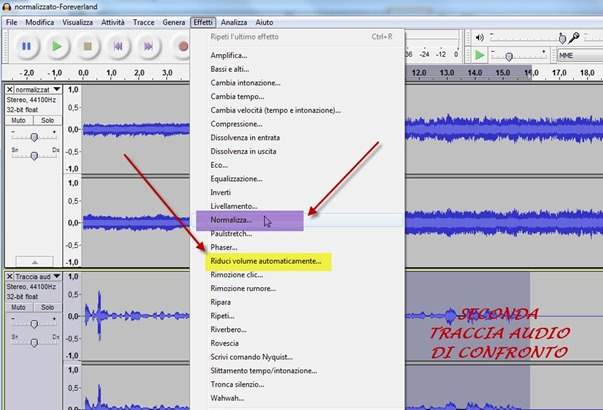Click the green Play button
603x410 pixels.
(x=57, y=46)
